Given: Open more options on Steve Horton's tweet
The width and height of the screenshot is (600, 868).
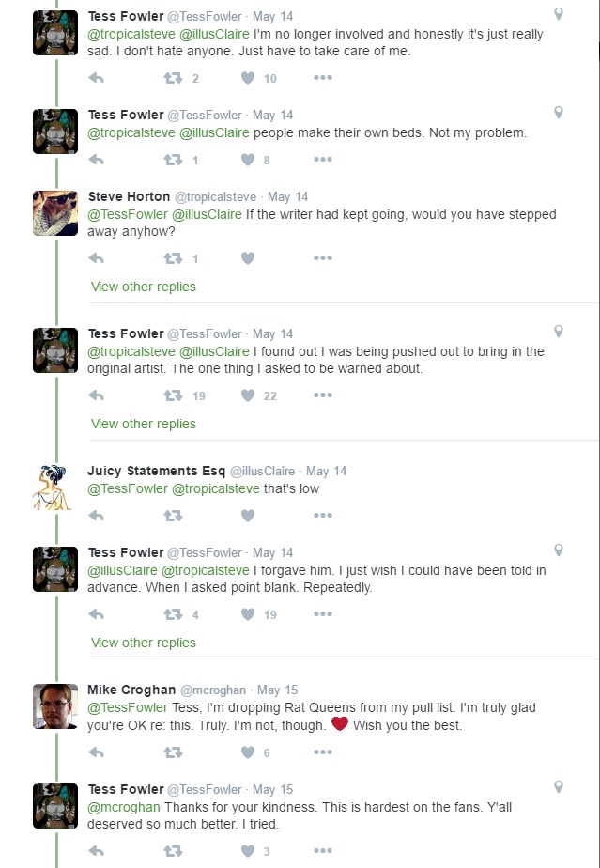Looking at the screenshot, I should (x=322, y=258).
